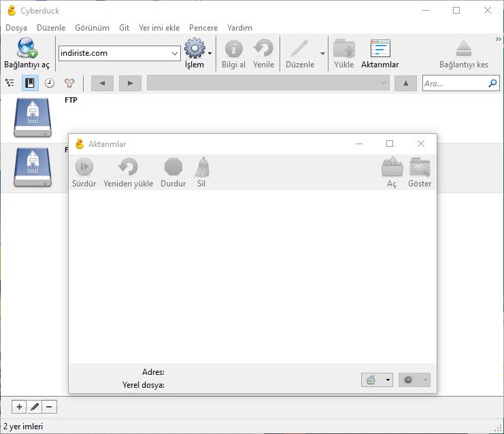Viewport: 504px width, 434px height.
Task: Open the bandwidth throttle dropdown in Aktarımlar
Action: coord(377,380)
